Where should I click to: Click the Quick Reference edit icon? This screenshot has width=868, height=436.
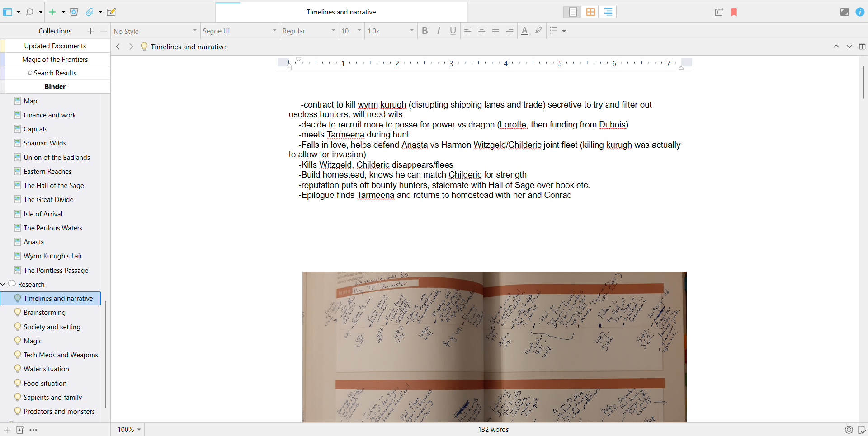pos(111,12)
